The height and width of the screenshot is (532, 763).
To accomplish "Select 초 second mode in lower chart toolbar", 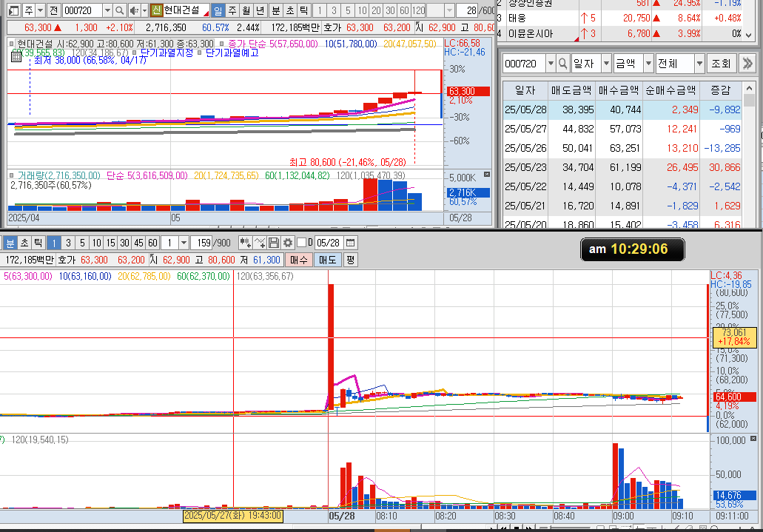I will tap(24, 243).
